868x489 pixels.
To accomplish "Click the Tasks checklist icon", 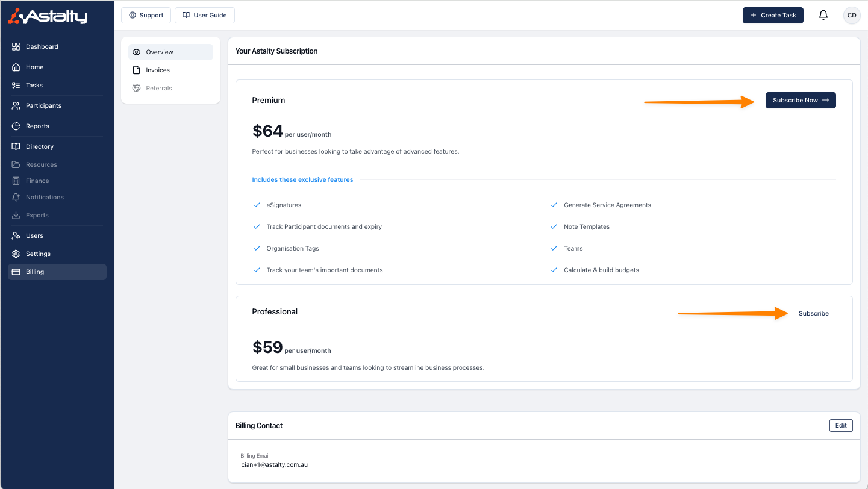I will pyautogui.click(x=16, y=85).
